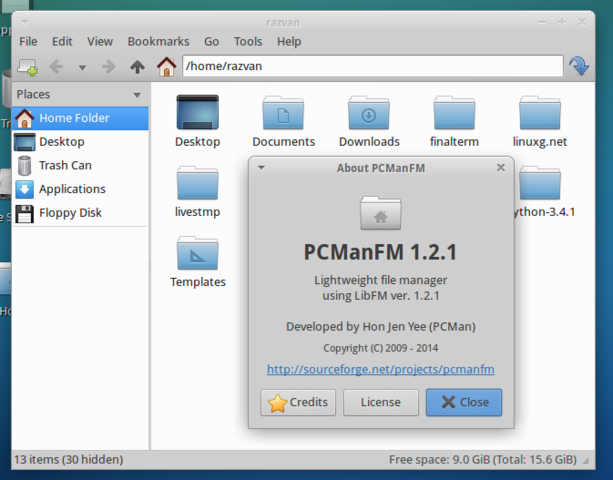Open the File menu
This screenshot has width=613, height=480.
click(28, 41)
